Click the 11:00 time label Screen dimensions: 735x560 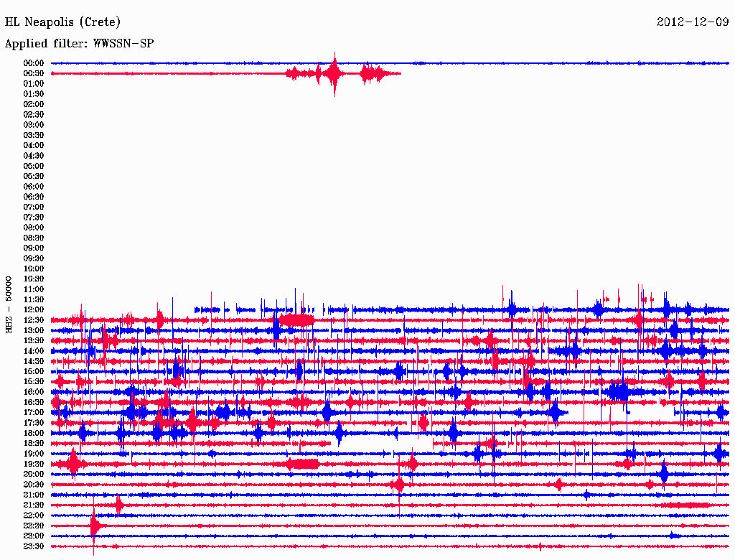(x=34, y=289)
